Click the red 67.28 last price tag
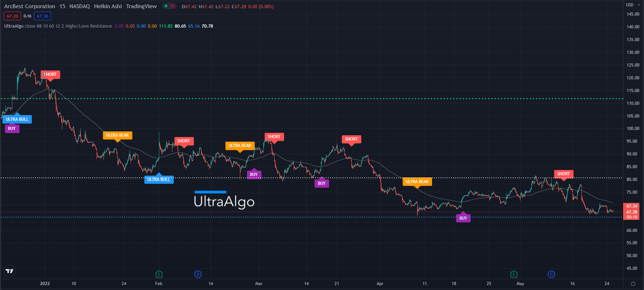This screenshot has height=290, width=644. pyautogui.click(x=631, y=212)
